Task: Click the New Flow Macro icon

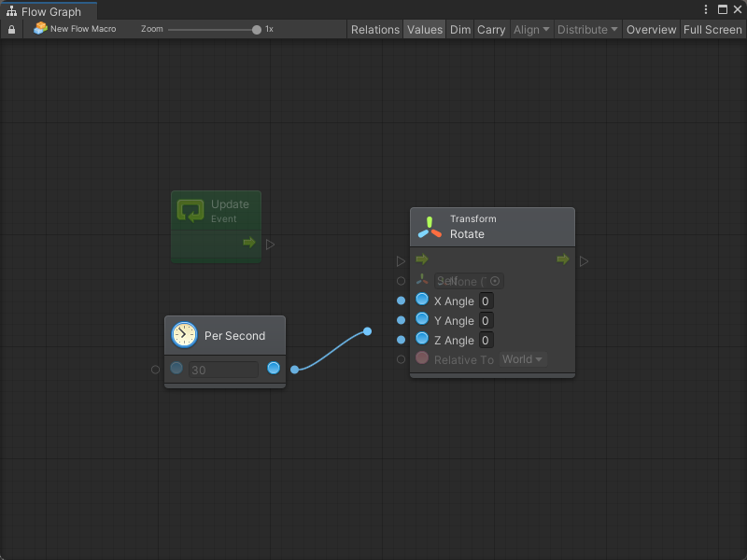Action: point(40,29)
